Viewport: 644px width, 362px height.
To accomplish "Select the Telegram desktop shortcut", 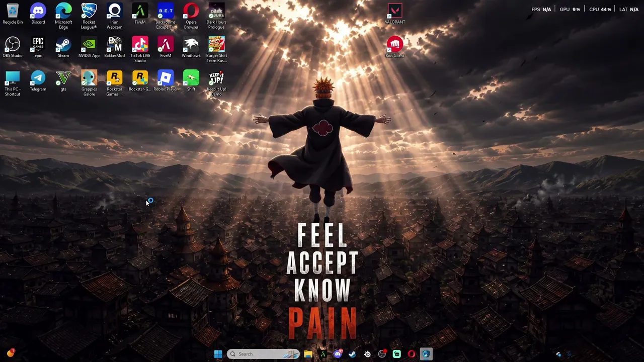I will pyautogui.click(x=38, y=81).
